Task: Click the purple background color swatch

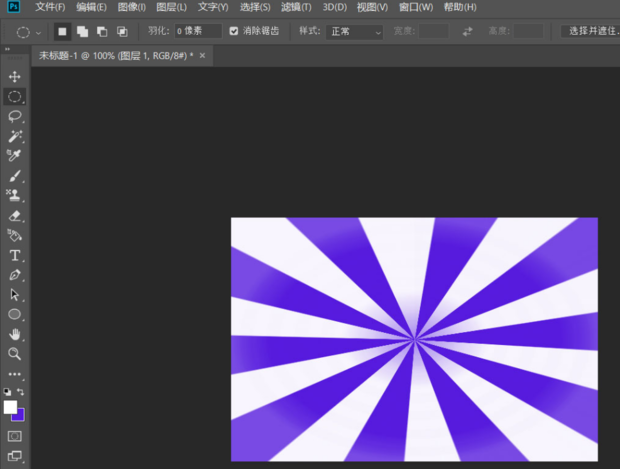Action: pos(20,416)
